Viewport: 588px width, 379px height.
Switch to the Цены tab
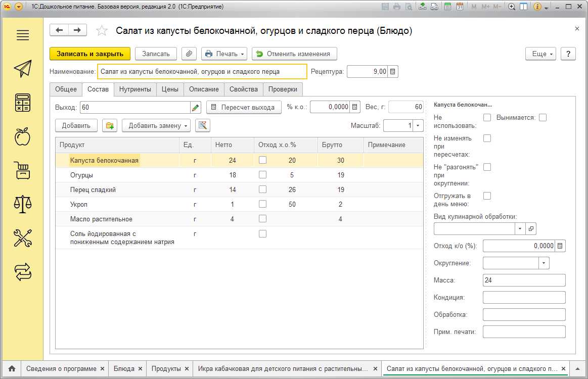pos(170,89)
